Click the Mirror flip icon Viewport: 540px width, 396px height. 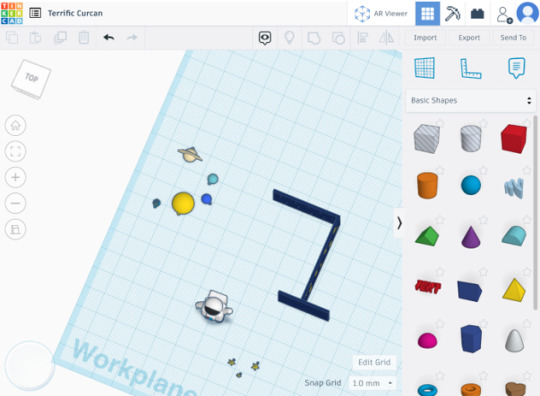click(386, 37)
